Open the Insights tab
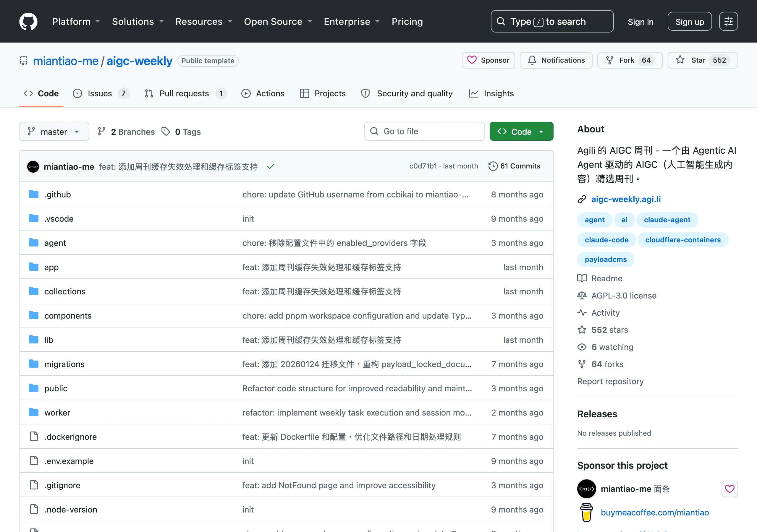 [x=491, y=93]
